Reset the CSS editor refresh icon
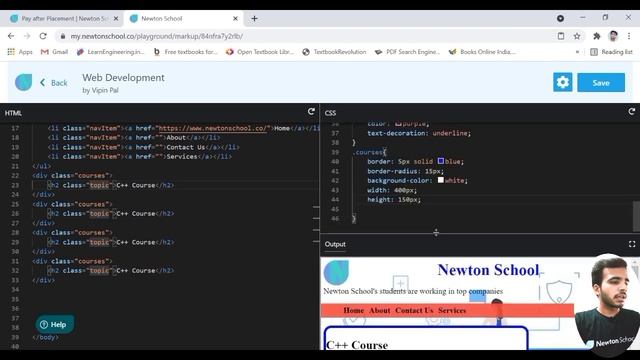The image size is (640, 360). click(x=631, y=111)
